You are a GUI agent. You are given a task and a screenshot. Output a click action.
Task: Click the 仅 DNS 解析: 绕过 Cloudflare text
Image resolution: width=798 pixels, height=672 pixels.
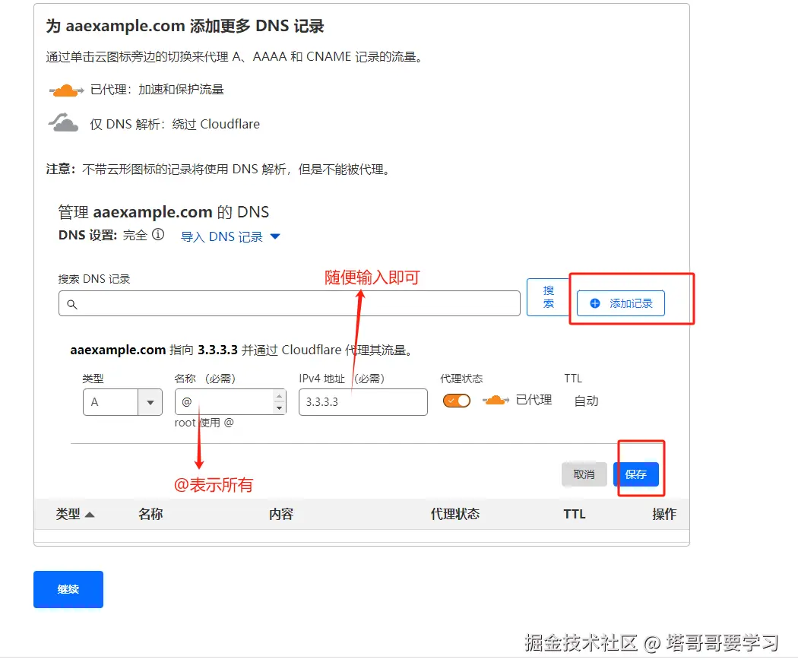coord(175,124)
